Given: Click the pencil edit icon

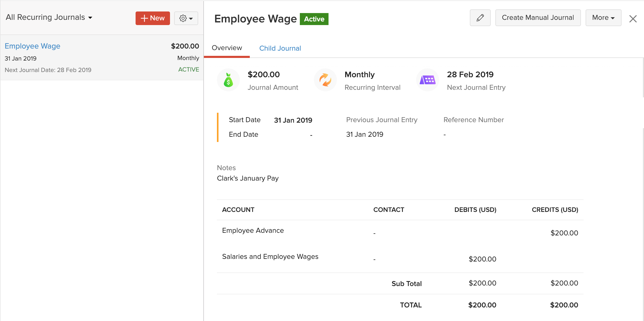Looking at the screenshot, I should (480, 18).
